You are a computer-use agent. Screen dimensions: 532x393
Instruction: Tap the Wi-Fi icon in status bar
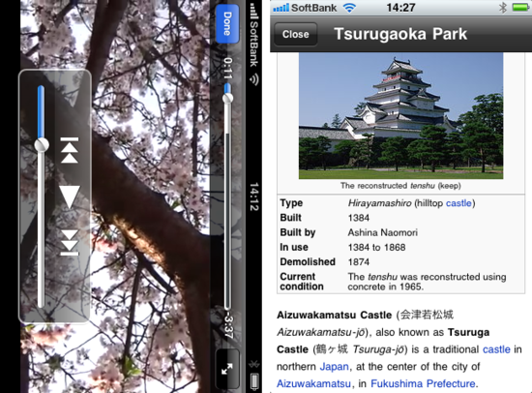(x=349, y=8)
